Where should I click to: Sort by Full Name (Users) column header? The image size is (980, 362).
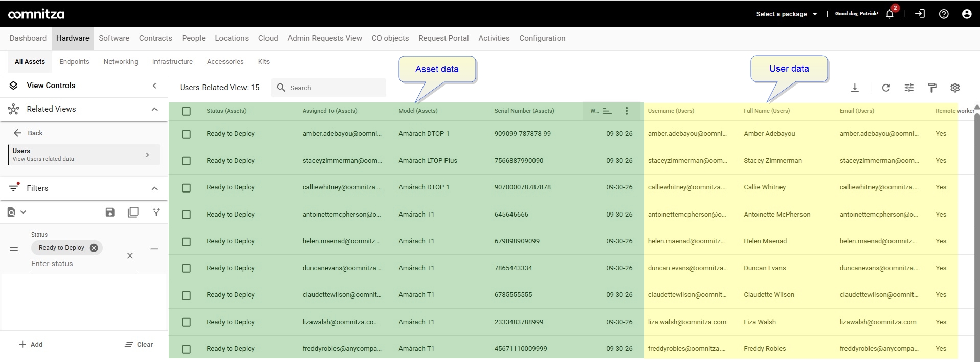[x=767, y=111]
